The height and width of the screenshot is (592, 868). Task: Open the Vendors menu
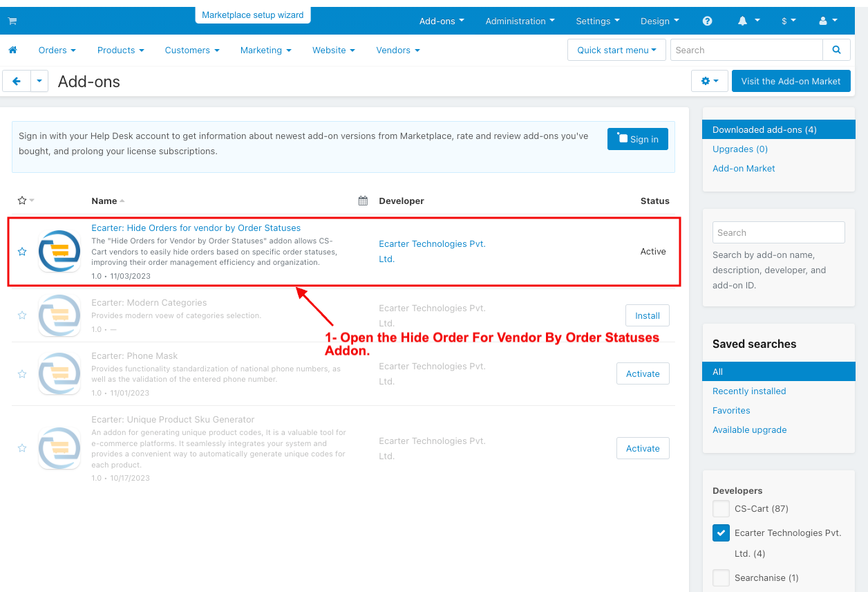click(x=398, y=50)
